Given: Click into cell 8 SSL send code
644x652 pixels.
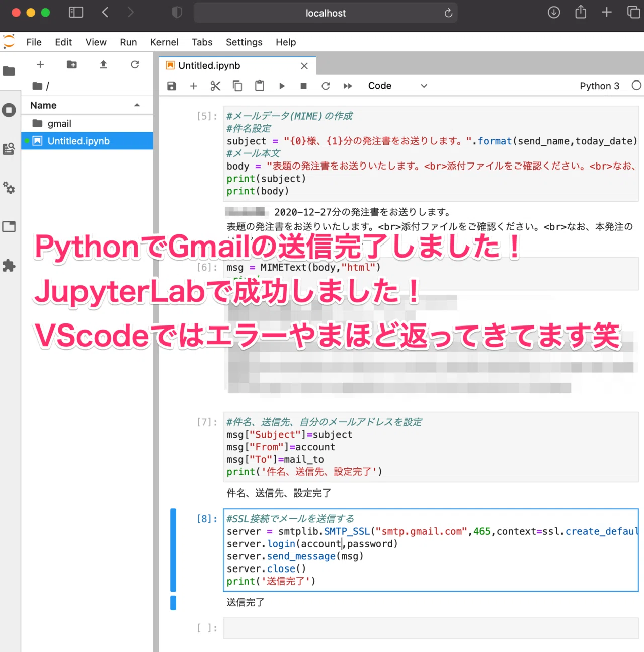Looking at the screenshot, I should coord(431,550).
